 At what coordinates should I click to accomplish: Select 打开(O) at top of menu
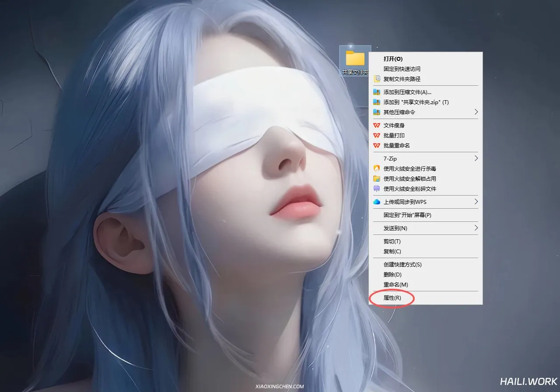click(x=393, y=59)
